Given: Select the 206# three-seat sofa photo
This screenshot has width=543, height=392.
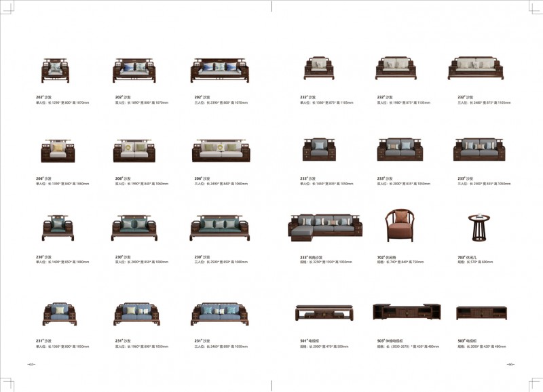Looking at the screenshot, I should [x=221, y=151].
